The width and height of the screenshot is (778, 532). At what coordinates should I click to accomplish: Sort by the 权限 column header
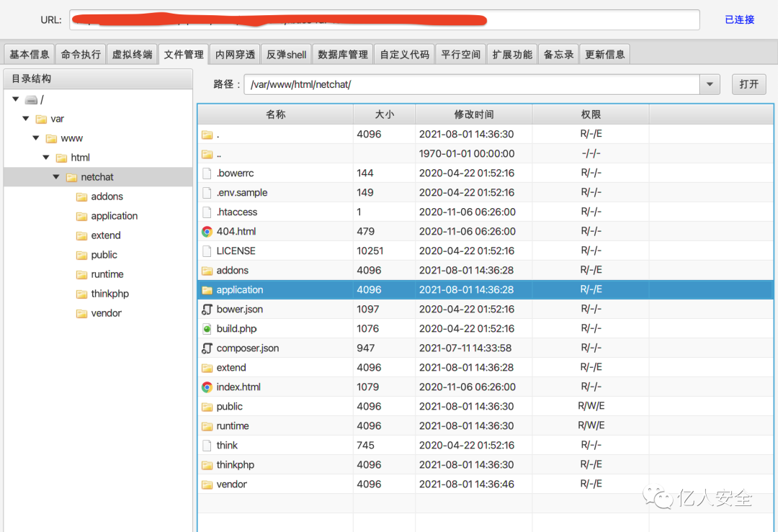[x=591, y=114]
